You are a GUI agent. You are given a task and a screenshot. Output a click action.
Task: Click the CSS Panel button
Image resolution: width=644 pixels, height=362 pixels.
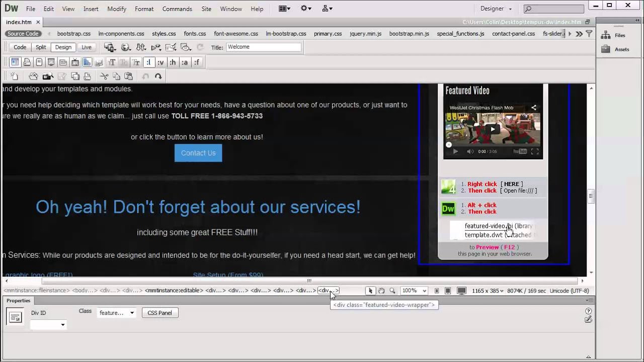point(159,313)
